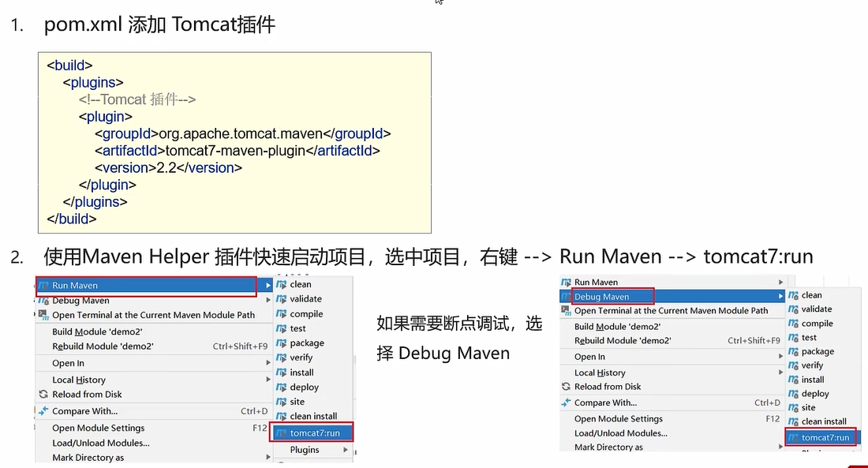Expand 'Mark Directory as' in left context menu
The height and width of the screenshot is (468, 868).
(268, 458)
